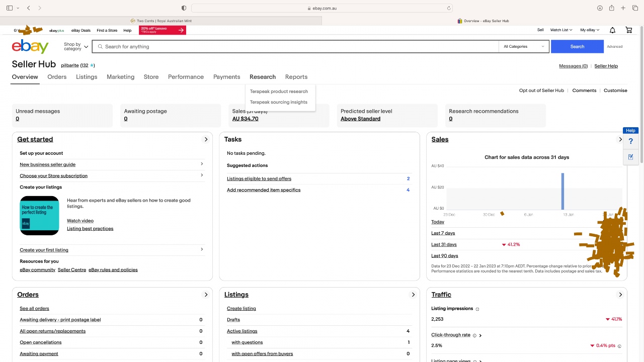Click eBay community resource link
The height and width of the screenshot is (362, 644).
[x=37, y=270]
